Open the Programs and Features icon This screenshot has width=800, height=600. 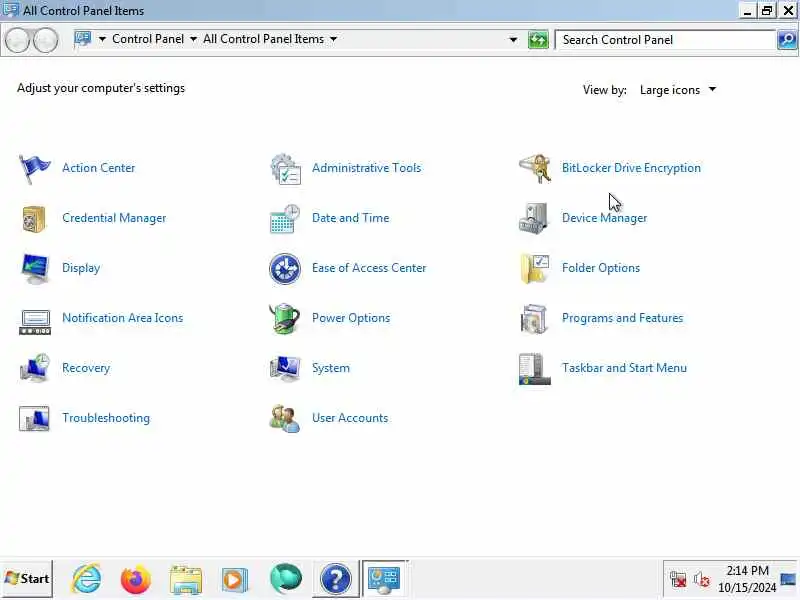(x=534, y=318)
